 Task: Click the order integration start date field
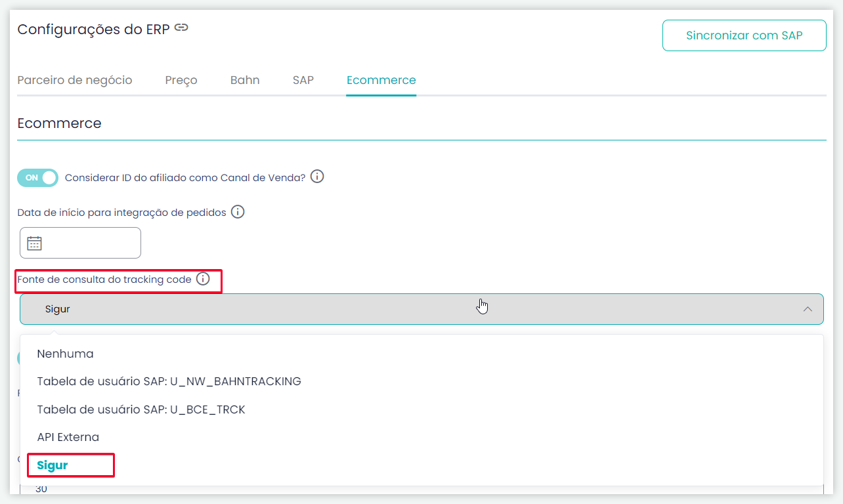point(80,243)
